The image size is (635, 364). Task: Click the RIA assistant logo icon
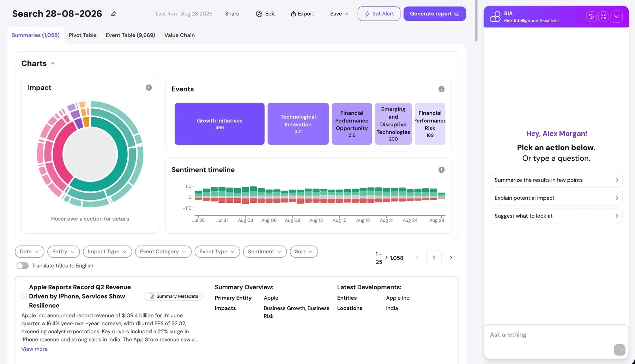pyautogui.click(x=495, y=17)
